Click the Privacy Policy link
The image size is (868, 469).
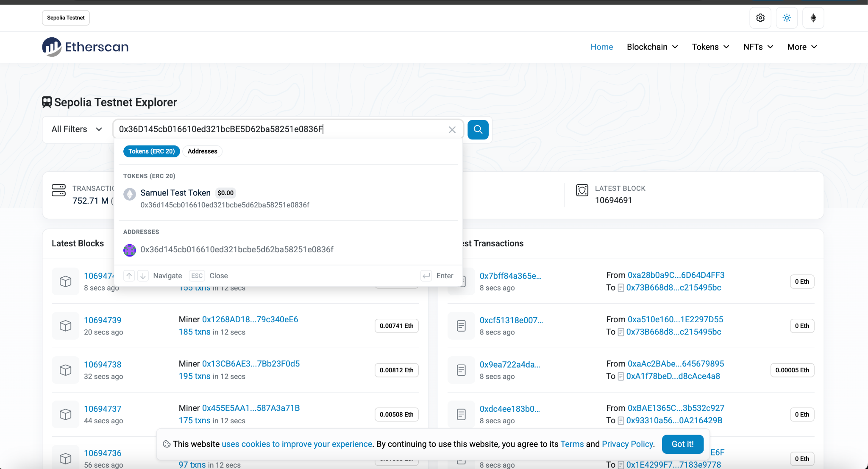pos(627,444)
